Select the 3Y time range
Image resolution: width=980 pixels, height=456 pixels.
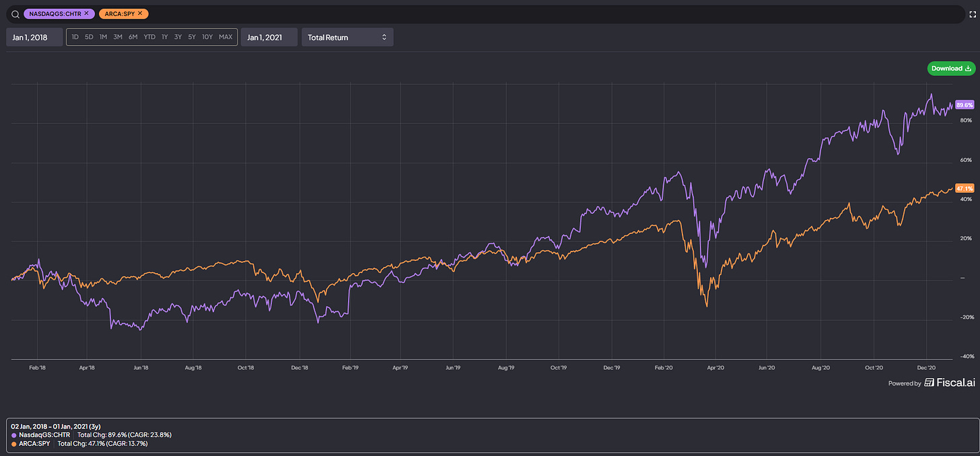point(178,37)
